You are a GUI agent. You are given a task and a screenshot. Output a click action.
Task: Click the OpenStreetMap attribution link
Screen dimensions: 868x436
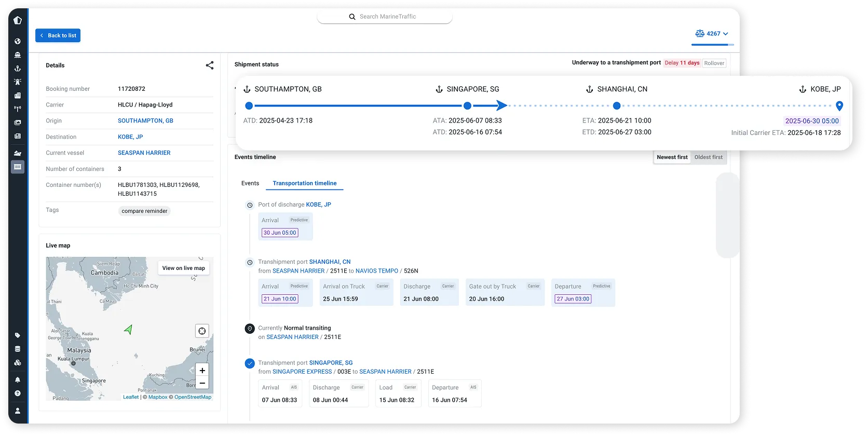click(193, 397)
